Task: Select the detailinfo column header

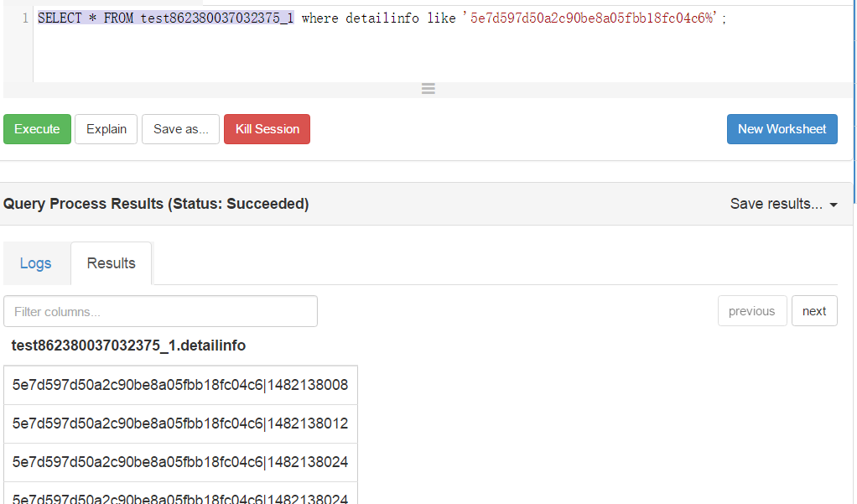Action: (126, 345)
